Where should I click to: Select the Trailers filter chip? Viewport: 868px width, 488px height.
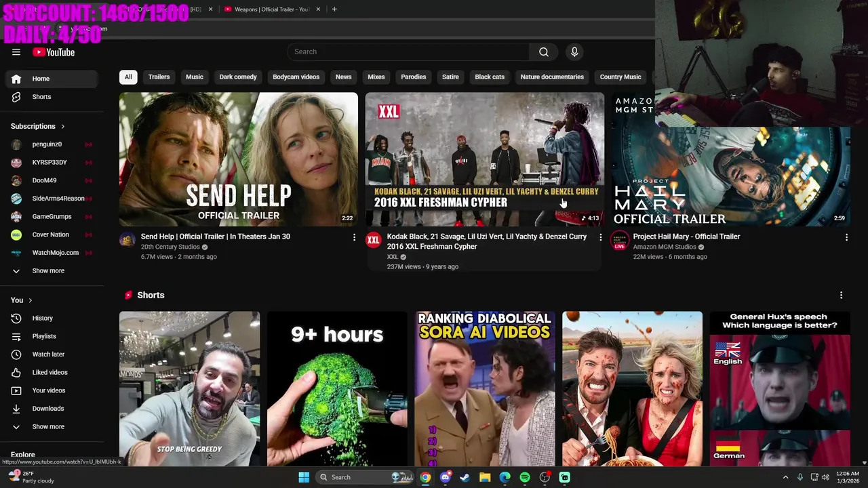[x=159, y=77]
